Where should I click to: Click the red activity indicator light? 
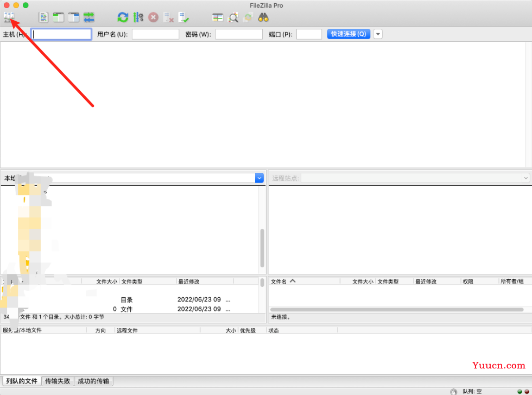tap(527, 392)
